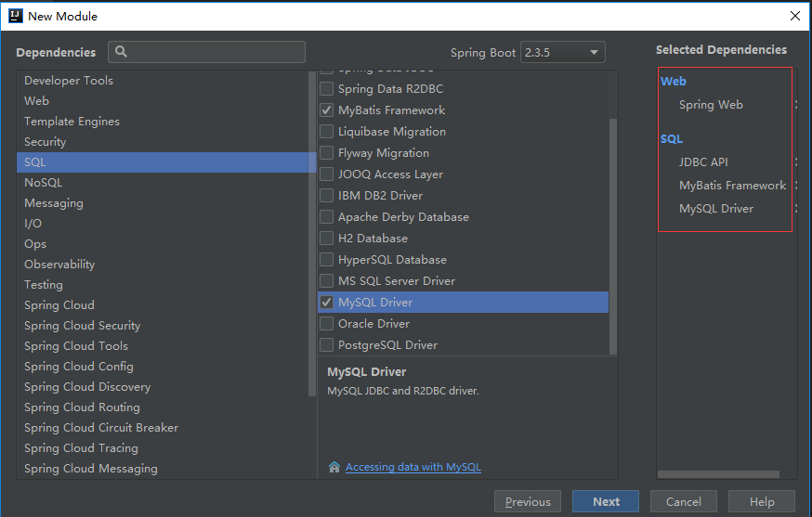This screenshot has width=812, height=517.
Task: Open the Spring Boot version dropdown
Action: pyautogui.click(x=562, y=52)
